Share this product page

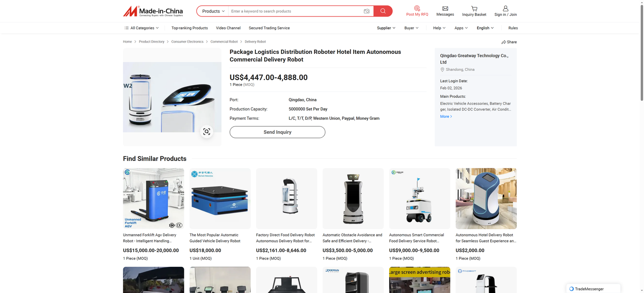coord(509,42)
